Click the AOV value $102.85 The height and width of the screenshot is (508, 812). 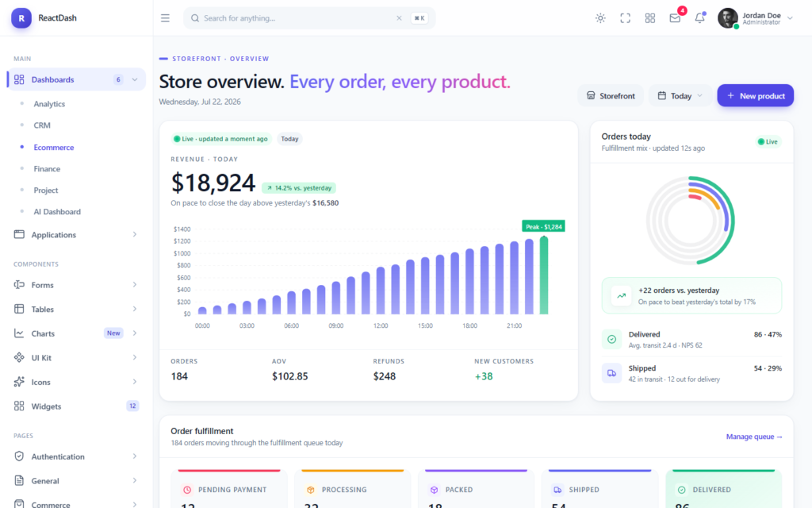point(290,376)
